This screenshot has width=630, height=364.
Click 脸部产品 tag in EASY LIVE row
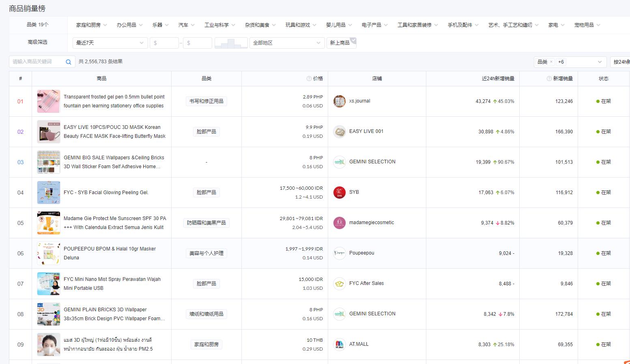click(x=206, y=132)
